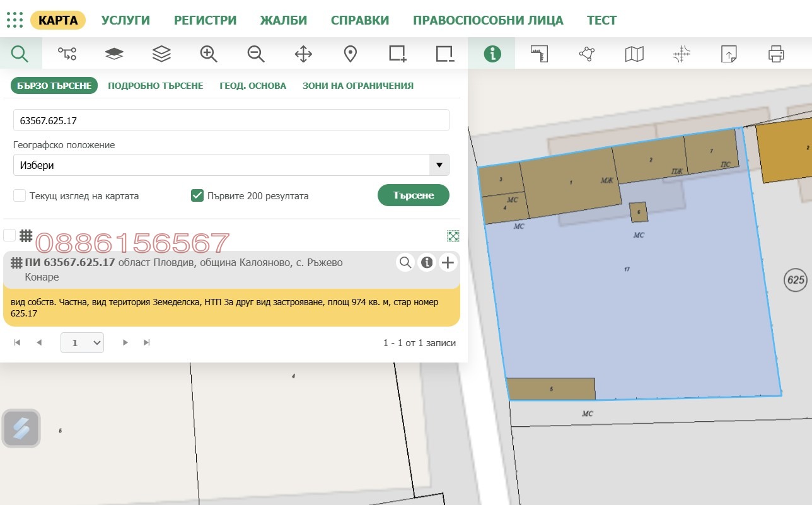Open the page number selector dropdown
This screenshot has height=505, width=812.
click(x=82, y=343)
